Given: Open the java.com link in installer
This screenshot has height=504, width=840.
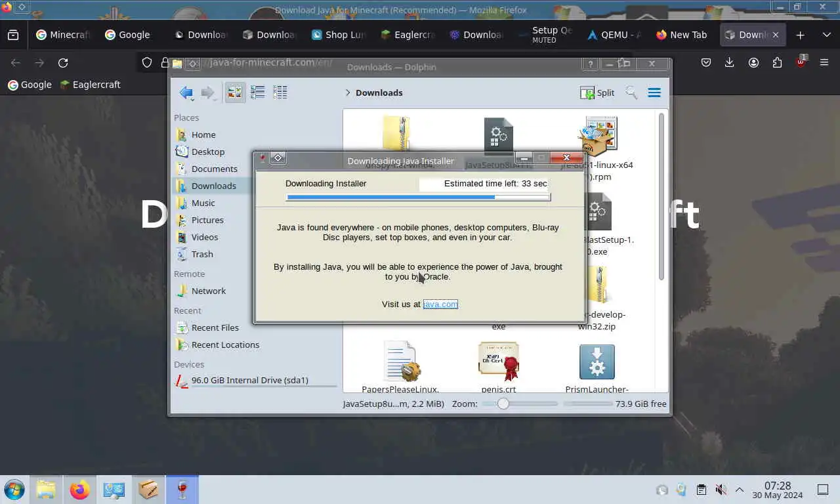Looking at the screenshot, I should pos(440,304).
